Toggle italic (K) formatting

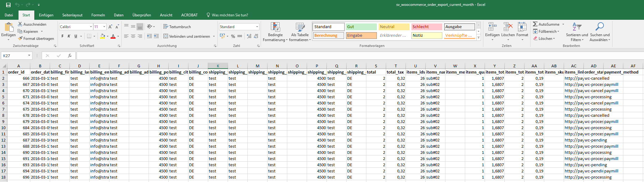tap(69, 36)
